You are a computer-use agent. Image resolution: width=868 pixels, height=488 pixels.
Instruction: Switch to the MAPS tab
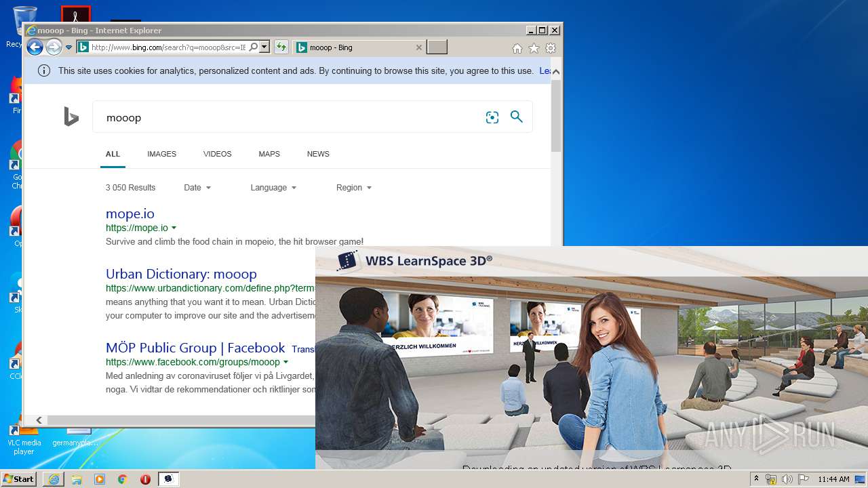269,154
